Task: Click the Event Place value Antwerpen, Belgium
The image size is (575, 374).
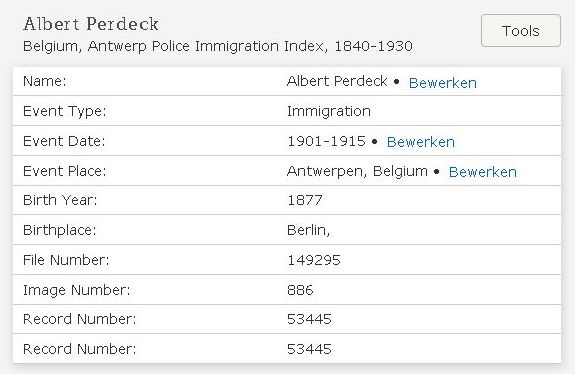Action: (357, 171)
